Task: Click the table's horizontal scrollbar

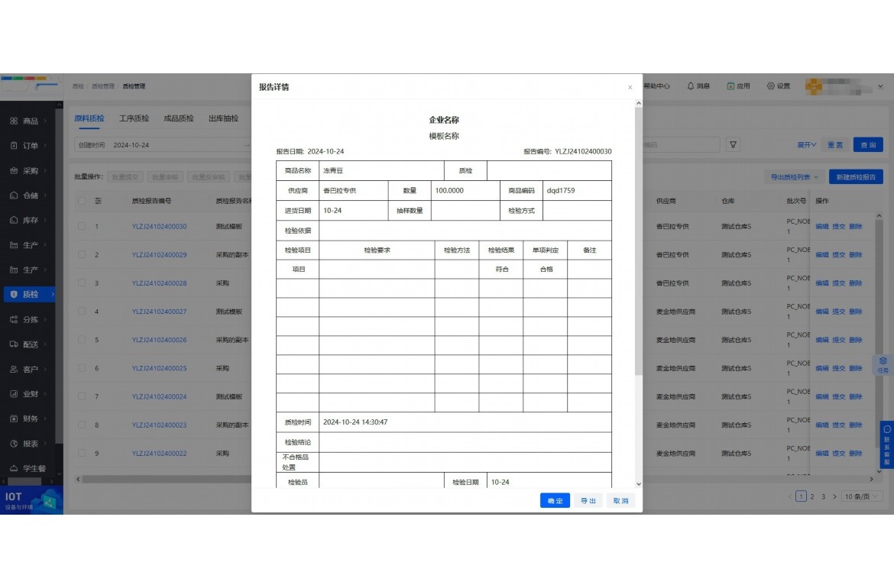Action: pyautogui.click(x=165, y=479)
